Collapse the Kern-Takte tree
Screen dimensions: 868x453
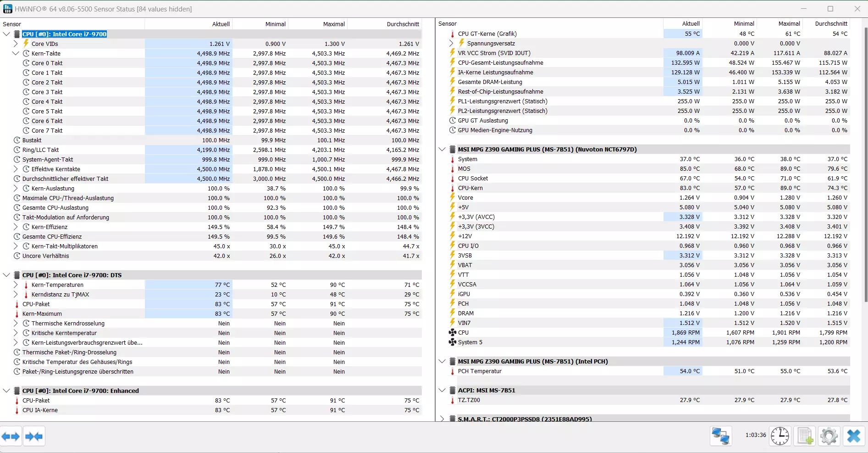tap(16, 53)
